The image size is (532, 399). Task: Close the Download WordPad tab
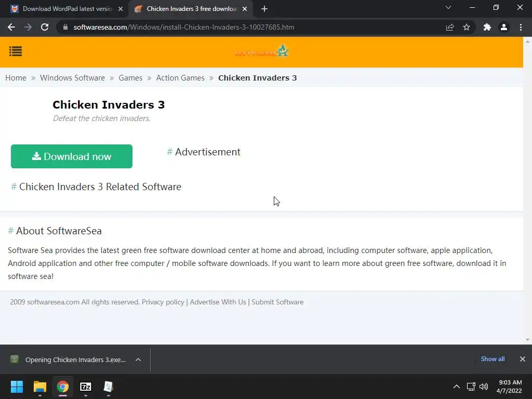(x=121, y=9)
